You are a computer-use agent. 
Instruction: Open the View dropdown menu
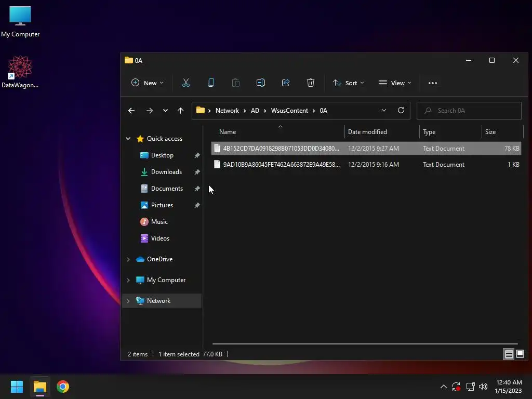point(395,83)
